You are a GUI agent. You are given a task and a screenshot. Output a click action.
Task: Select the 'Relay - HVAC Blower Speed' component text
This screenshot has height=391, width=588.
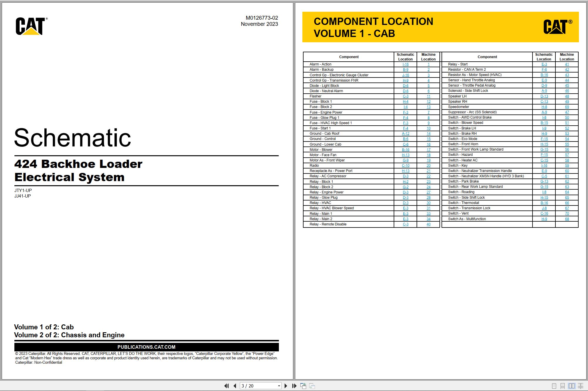(331, 208)
